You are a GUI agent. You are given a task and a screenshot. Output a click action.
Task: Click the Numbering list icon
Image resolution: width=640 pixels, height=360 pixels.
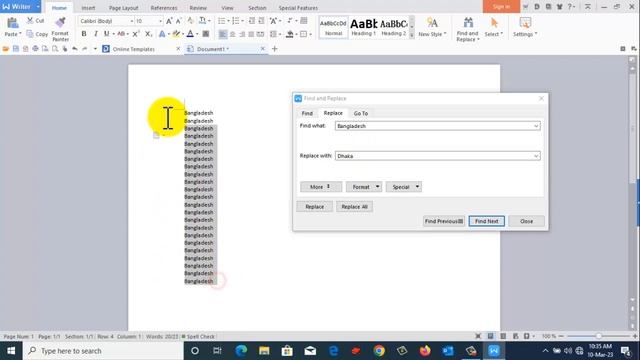236,21
